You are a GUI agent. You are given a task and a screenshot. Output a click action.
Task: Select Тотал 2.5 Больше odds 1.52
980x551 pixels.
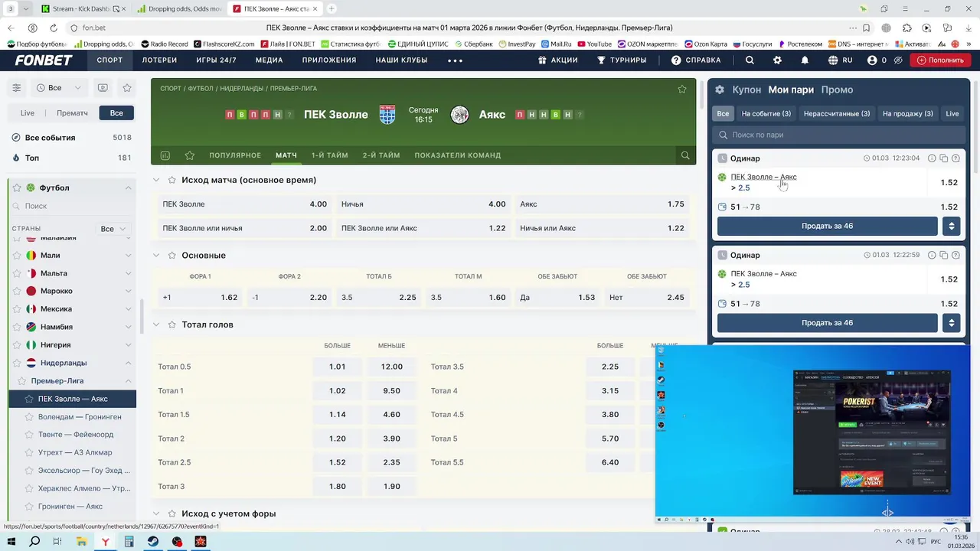(x=337, y=462)
